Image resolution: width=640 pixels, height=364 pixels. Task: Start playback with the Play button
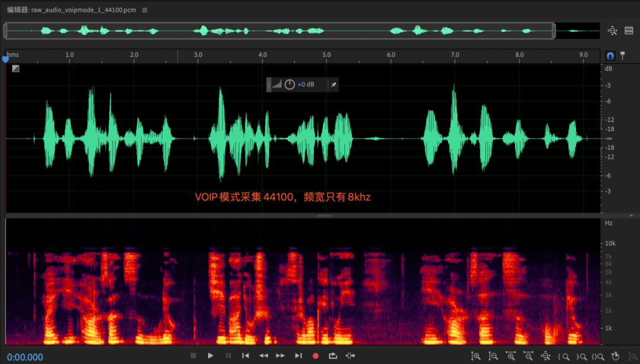pyautogui.click(x=210, y=356)
